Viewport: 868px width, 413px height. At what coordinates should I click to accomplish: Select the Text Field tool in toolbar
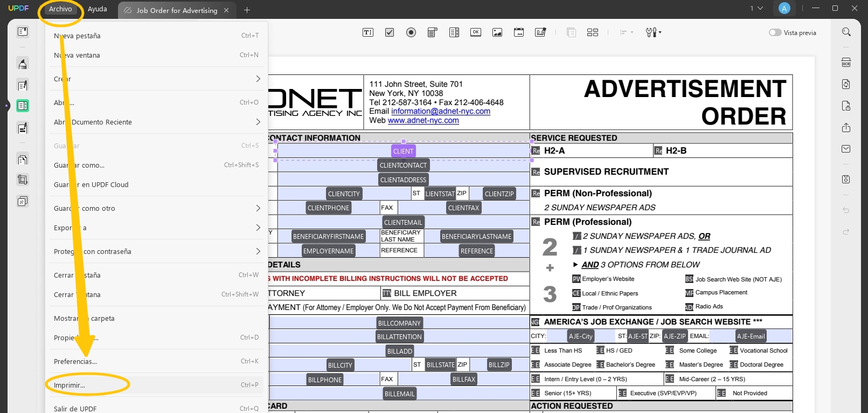[x=368, y=32]
